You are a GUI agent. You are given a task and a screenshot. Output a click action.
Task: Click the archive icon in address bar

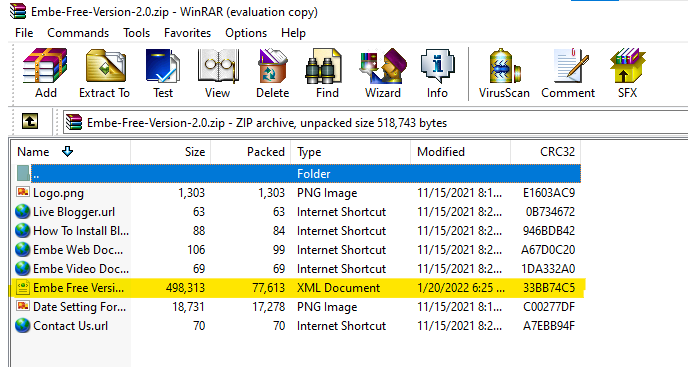point(74,122)
